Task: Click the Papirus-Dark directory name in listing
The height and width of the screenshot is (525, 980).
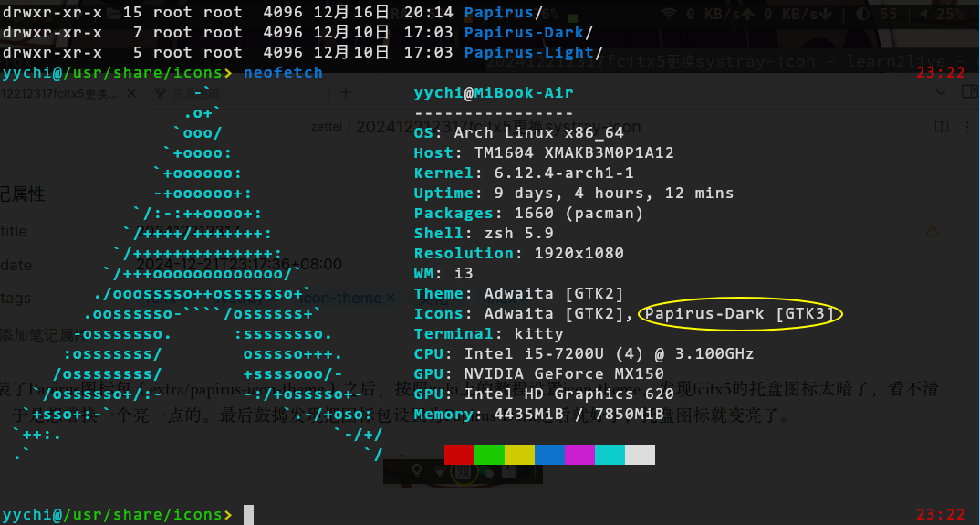Action: pyautogui.click(x=523, y=33)
